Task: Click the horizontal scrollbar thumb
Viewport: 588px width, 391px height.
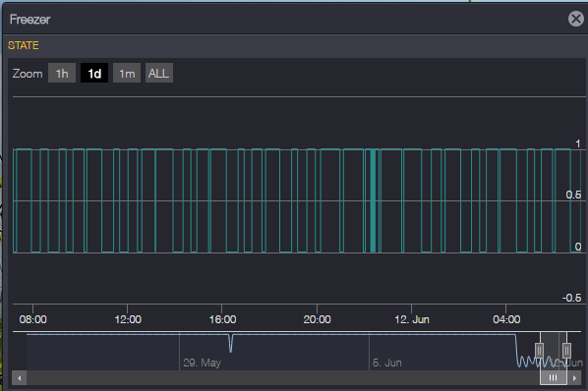Action: point(554,377)
